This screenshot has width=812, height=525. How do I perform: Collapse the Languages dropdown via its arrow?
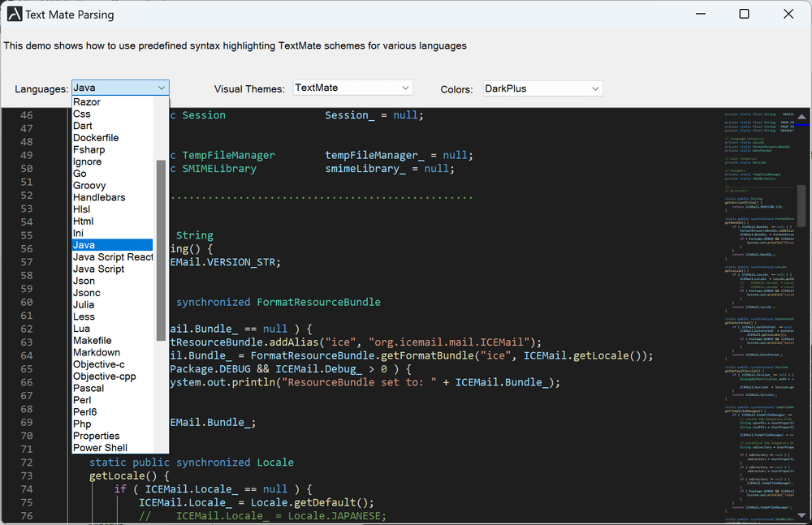pyautogui.click(x=162, y=87)
